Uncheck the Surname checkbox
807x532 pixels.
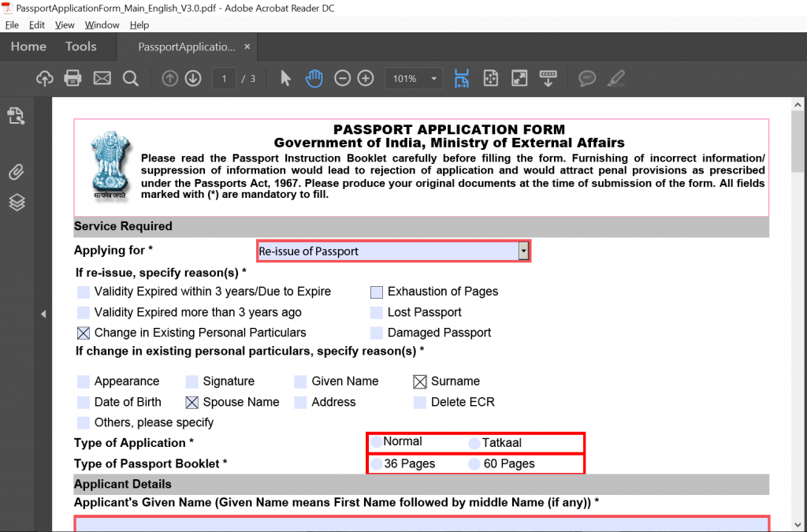pyautogui.click(x=420, y=382)
